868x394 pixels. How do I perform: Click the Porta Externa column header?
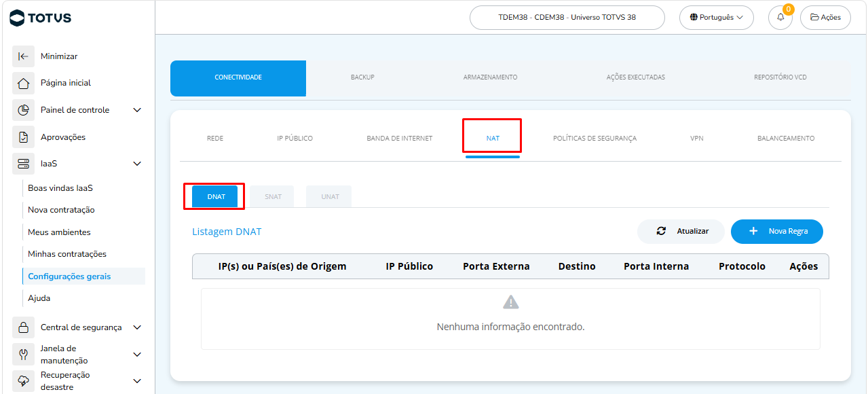click(x=496, y=266)
